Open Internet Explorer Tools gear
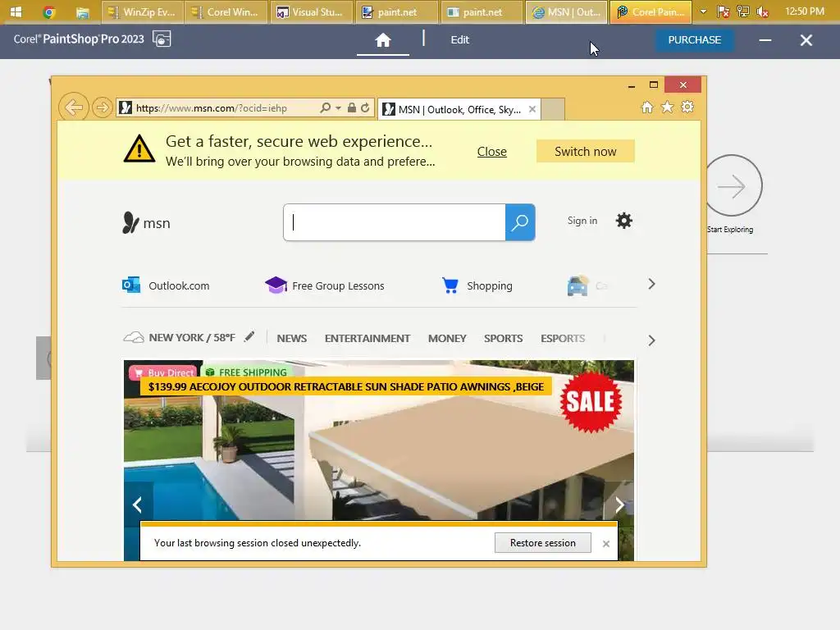The height and width of the screenshot is (630, 840). (x=687, y=107)
